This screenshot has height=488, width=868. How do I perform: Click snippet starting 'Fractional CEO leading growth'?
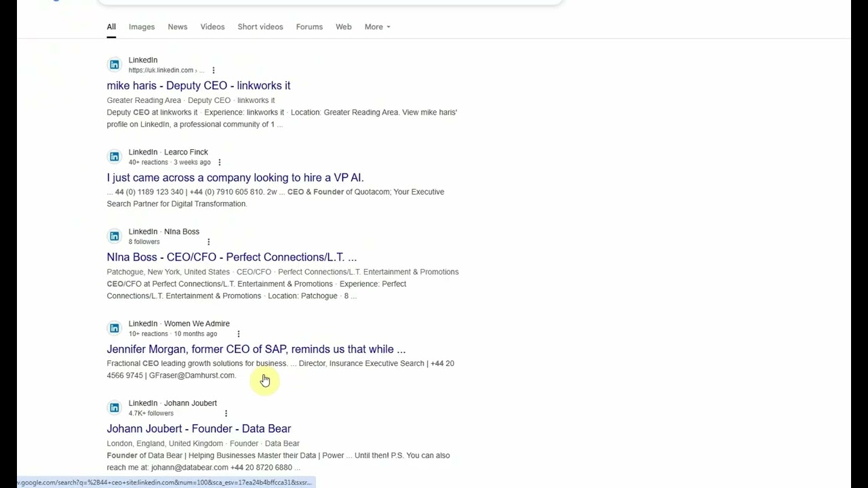click(x=280, y=369)
